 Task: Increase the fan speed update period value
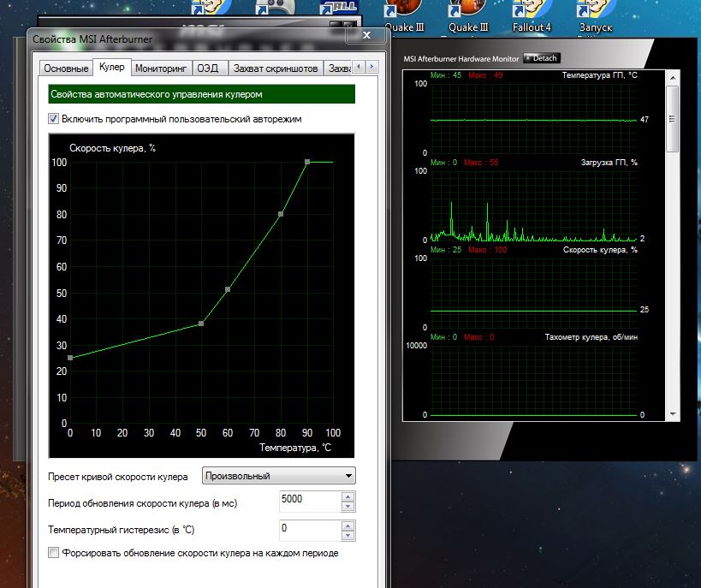coord(347,495)
